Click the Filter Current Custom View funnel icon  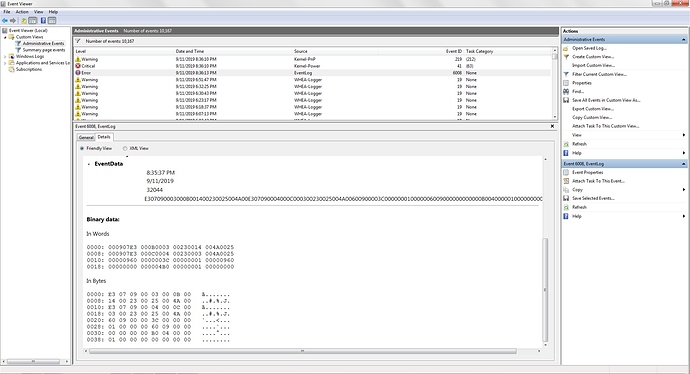566,74
